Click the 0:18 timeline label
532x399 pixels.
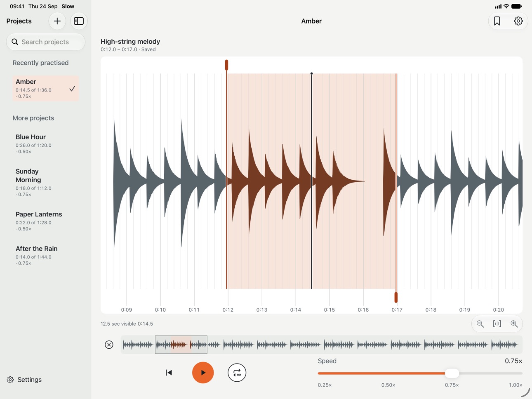(431, 310)
